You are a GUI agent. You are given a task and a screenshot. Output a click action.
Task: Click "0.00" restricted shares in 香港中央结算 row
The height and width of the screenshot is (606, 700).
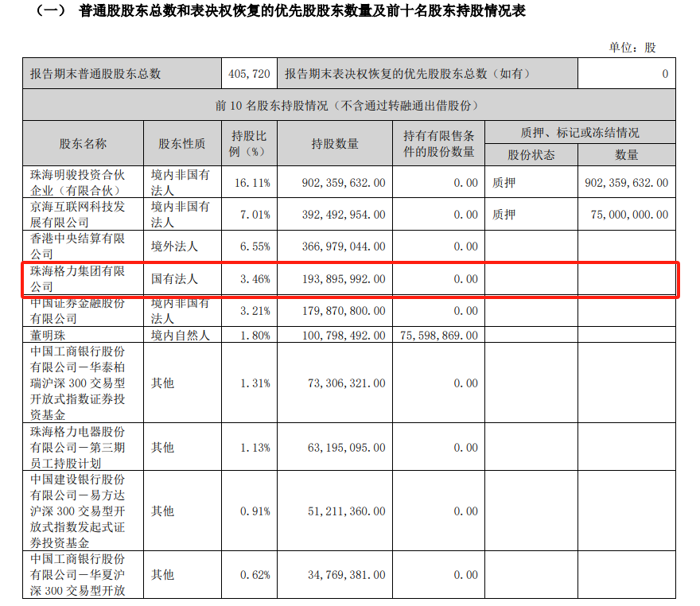pyautogui.click(x=465, y=247)
